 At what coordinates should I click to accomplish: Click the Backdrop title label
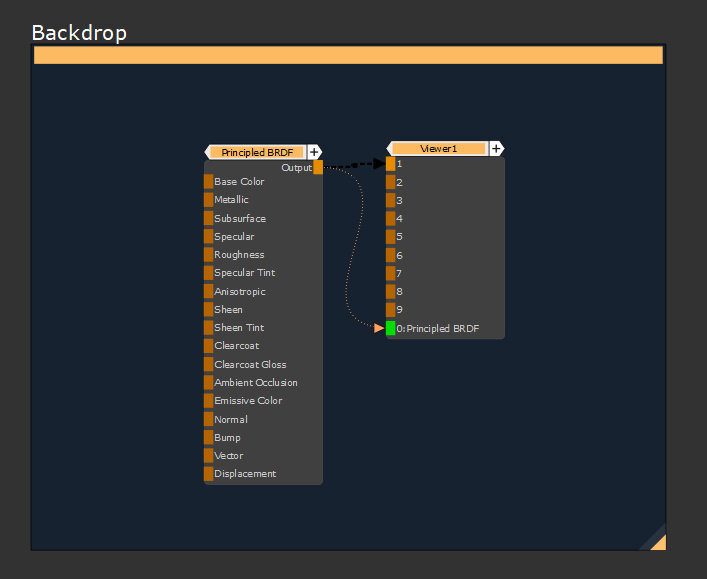79,32
